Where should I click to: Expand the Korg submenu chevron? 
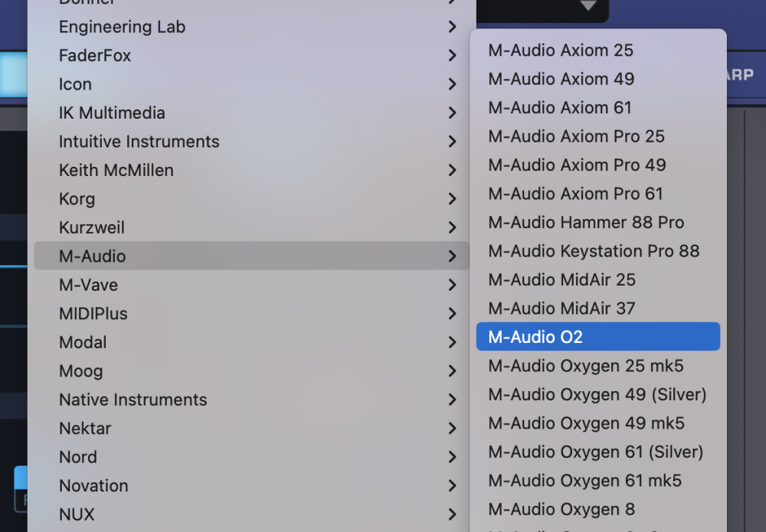click(453, 199)
